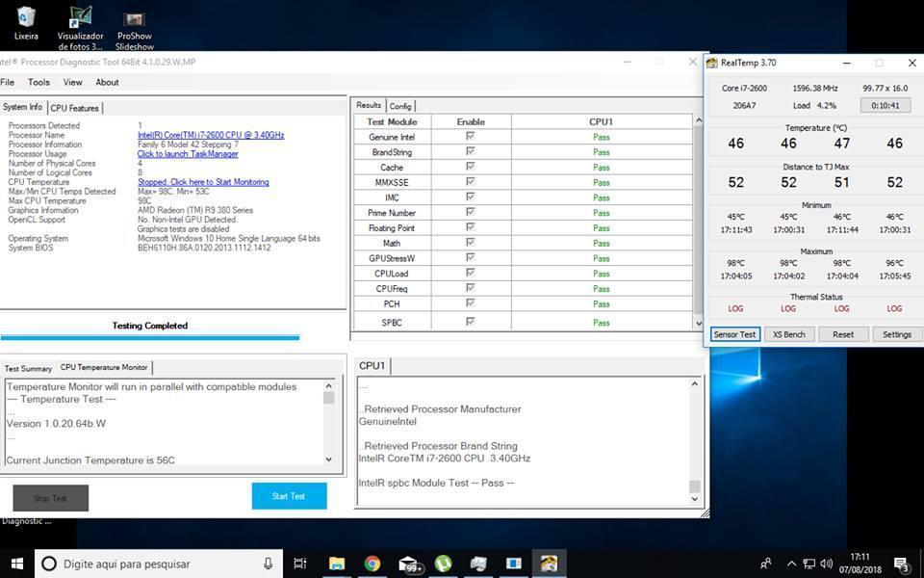
Task: Switch to the CPU Features tab
Action: point(74,108)
